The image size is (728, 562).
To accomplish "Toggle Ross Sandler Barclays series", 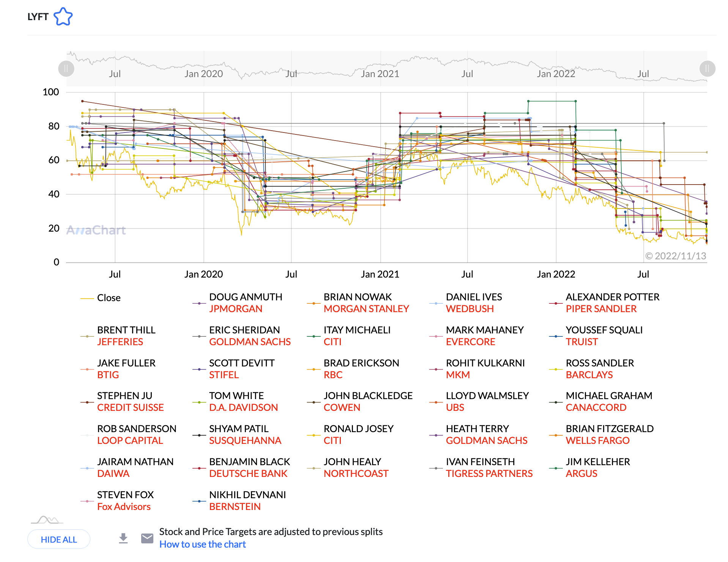I will click(x=592, y=369).
